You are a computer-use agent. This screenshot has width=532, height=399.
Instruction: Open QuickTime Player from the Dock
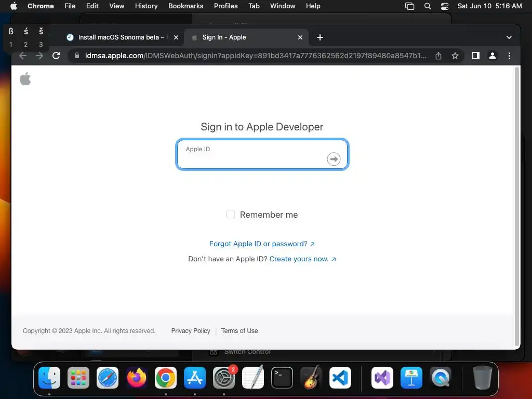(441, 378)
